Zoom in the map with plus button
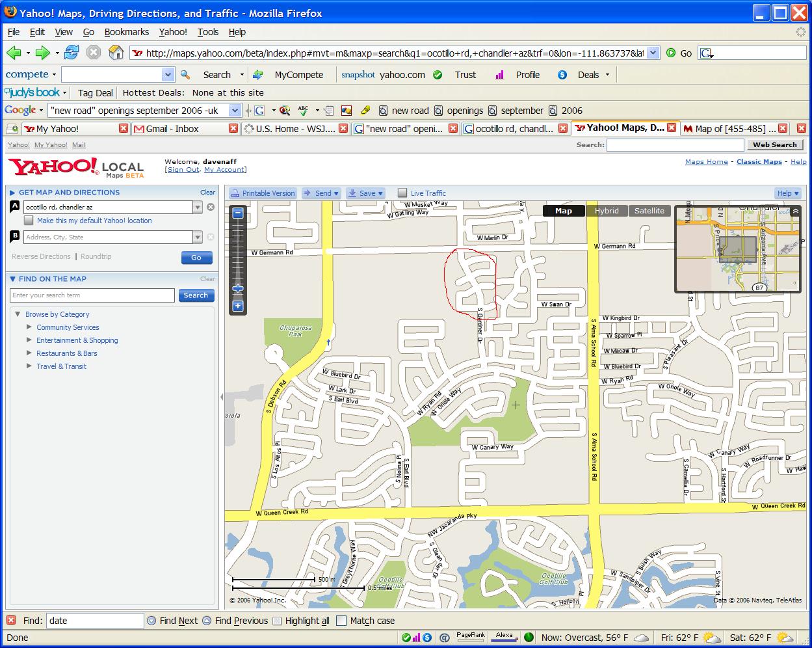 click(x=238, y=306)
